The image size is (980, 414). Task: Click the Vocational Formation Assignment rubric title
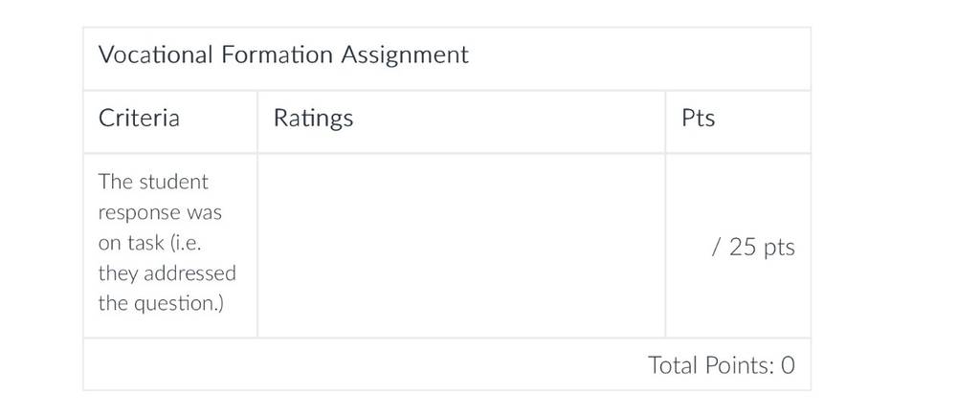coord(283,54)
